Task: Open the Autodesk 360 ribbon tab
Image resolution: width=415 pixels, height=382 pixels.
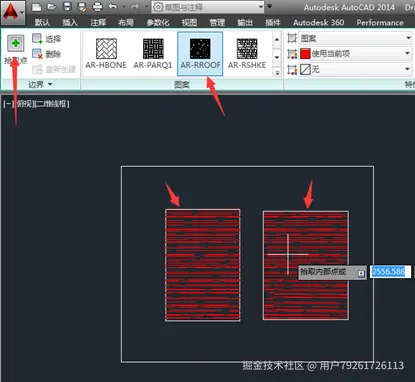Action: pyautogui.click(x=318, y=22)
